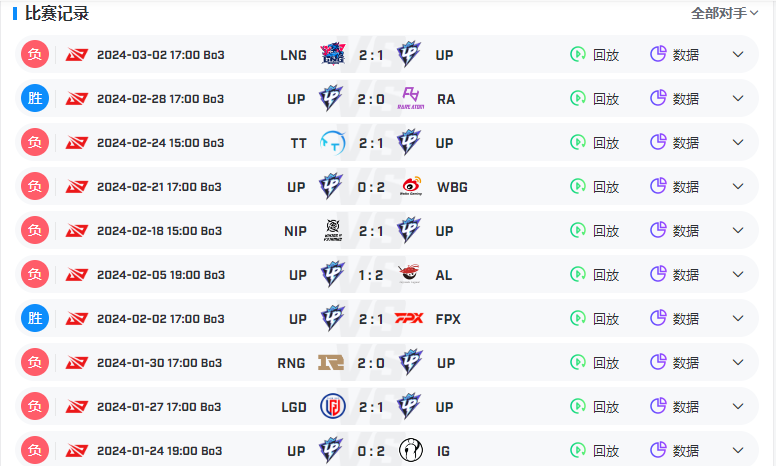Click the WBG Weibo Gaming logo
The image size is (776, 466).
[x=411, y=186]
